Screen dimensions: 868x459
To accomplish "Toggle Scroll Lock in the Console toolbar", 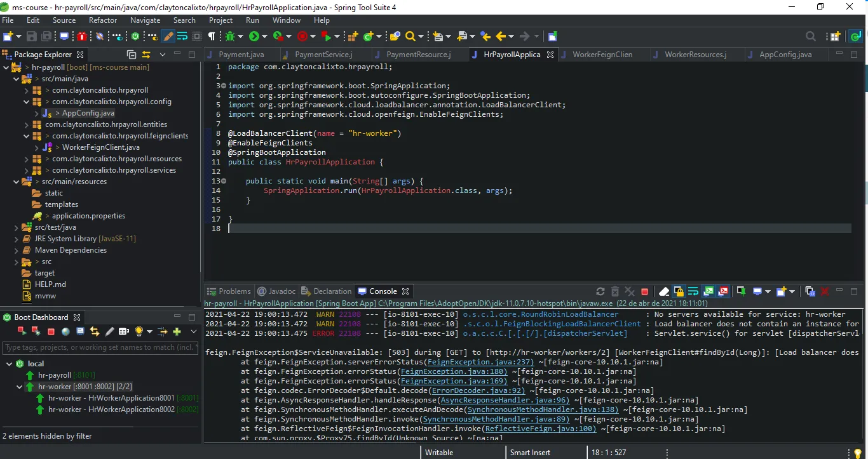I will [679, 291].
